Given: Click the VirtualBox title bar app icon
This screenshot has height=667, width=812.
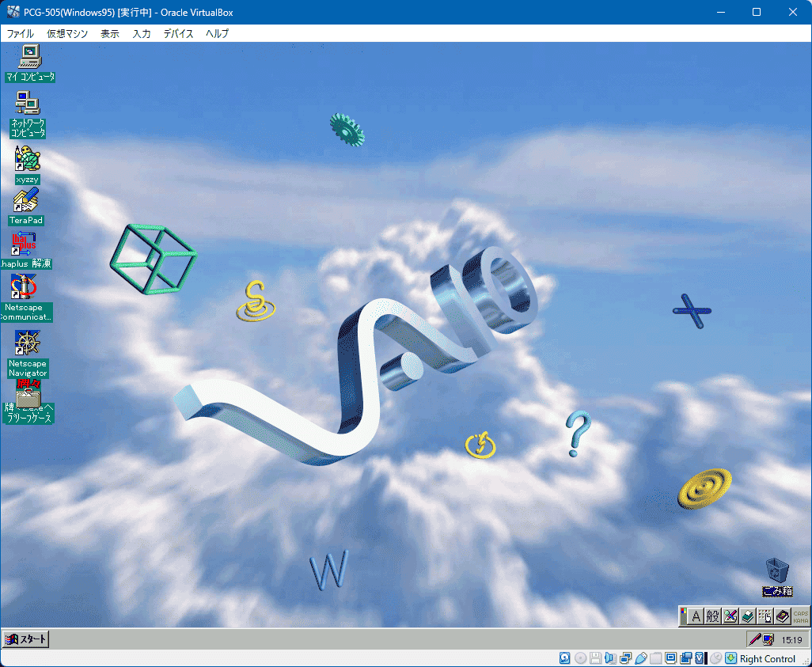Looking at the screenshot, I should pyautogui.click(x=13, y=12).
